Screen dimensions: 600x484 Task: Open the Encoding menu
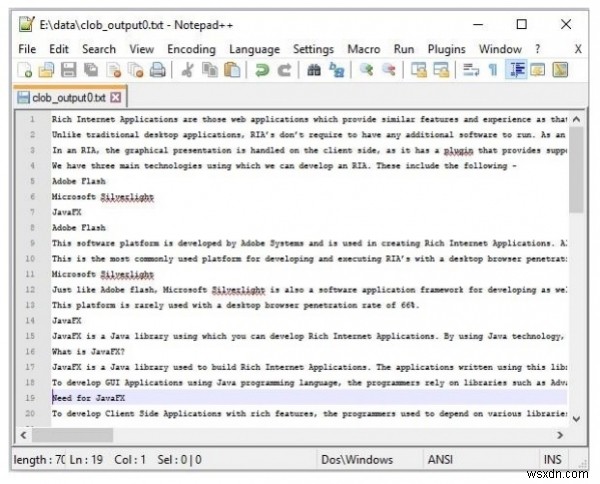191,49
